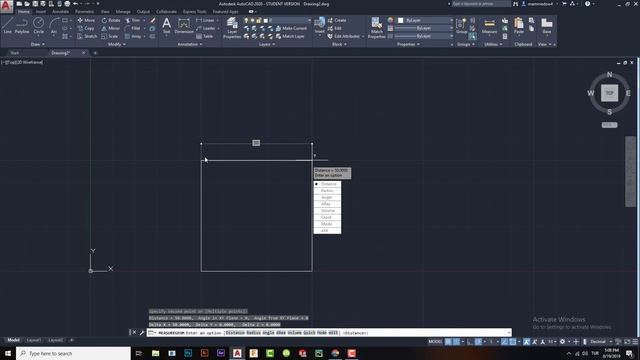Open Windows Start menu
The height and width of the screenshot is (360, 640).
pos(8,353)
